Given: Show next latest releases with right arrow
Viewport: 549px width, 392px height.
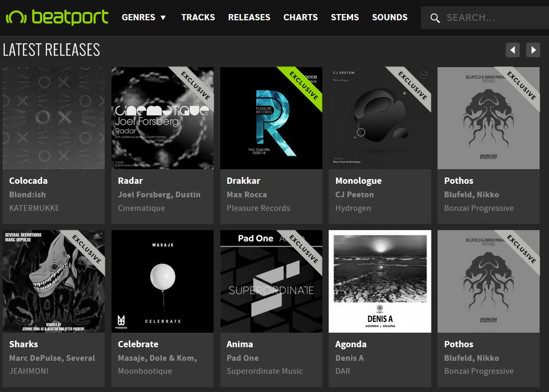Looking at the screenshot, I should tap(533, 50).
